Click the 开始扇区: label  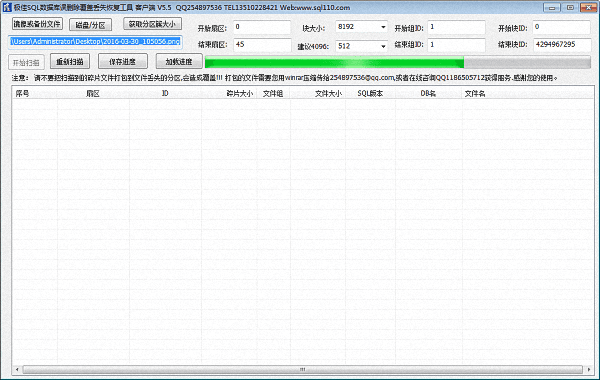(212, 28)
